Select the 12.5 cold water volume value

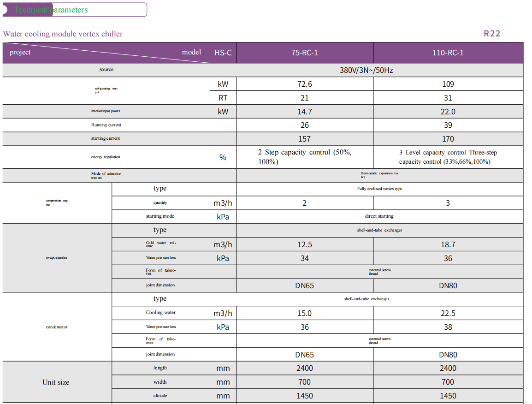pos(304,245)
